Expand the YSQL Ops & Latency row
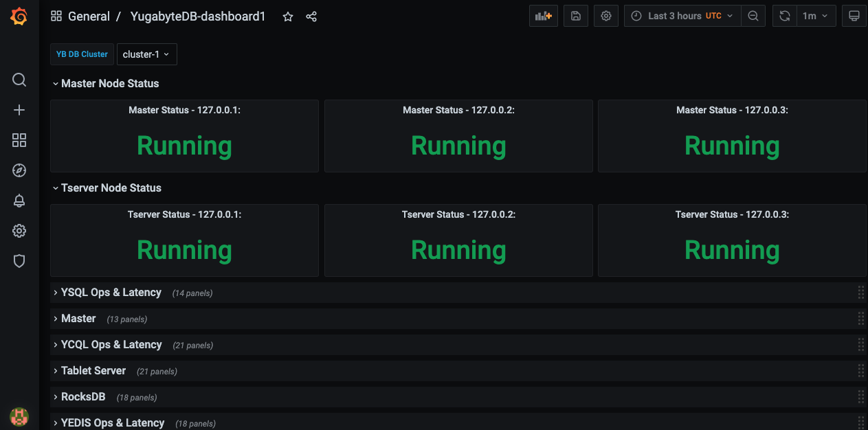 coord(111,292)
